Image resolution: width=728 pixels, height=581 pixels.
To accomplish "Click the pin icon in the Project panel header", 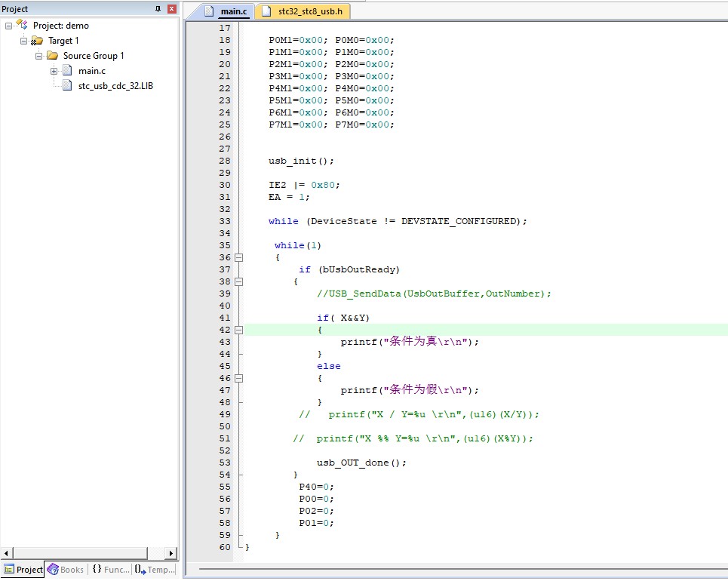I will pos(158,9).
